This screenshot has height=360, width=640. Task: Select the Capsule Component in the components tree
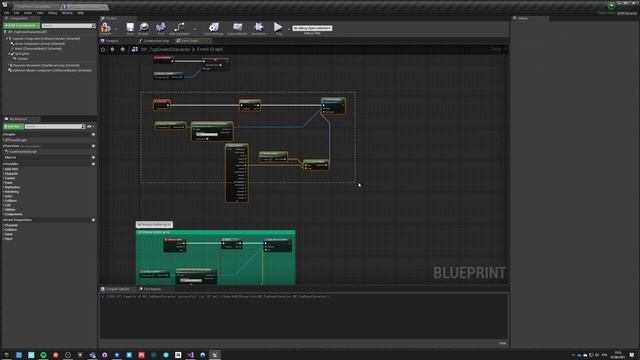tap(46, 39)
